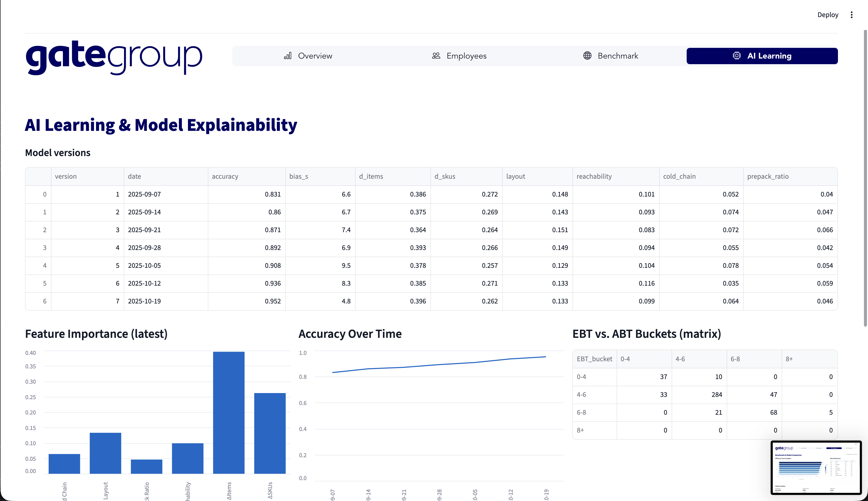Open the three-dot main menu
The image size is (868, 501).
tap(851, 15)
